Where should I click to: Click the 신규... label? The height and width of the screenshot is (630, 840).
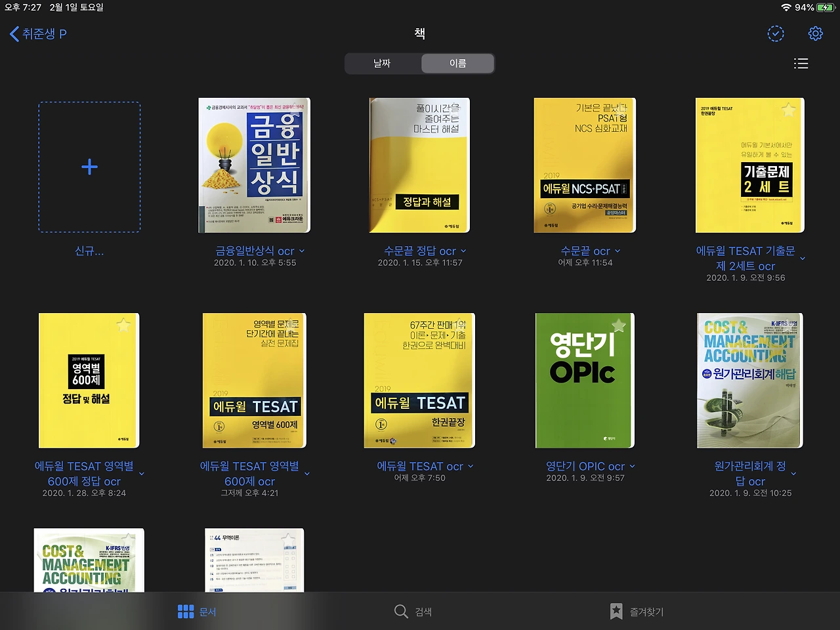(89, 251)
